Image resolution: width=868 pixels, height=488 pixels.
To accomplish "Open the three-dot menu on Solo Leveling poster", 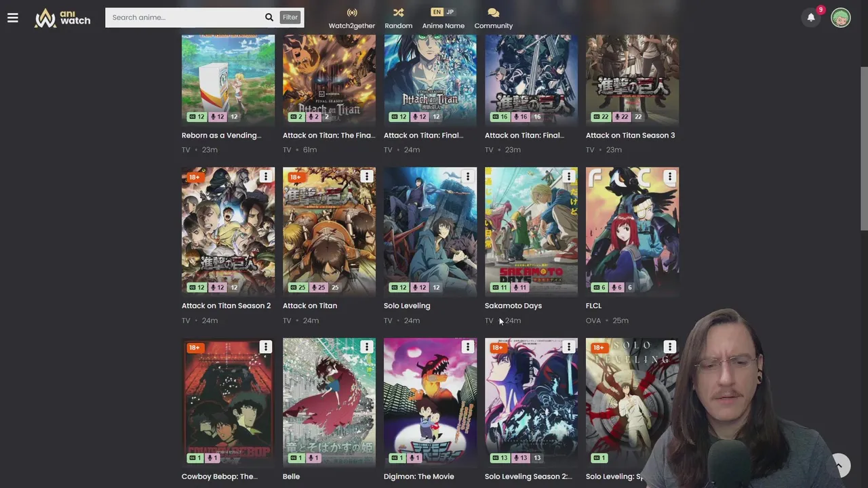I will [467, 176].
